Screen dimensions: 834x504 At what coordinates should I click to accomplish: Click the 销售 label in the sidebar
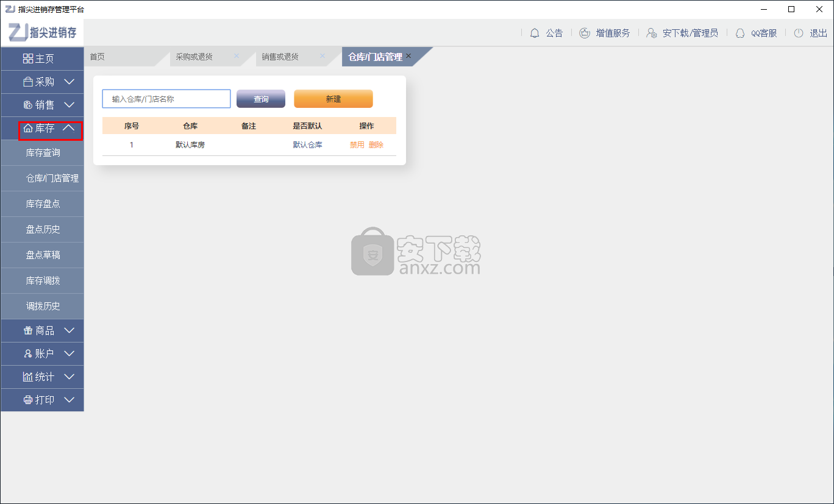tap(45, 105)
